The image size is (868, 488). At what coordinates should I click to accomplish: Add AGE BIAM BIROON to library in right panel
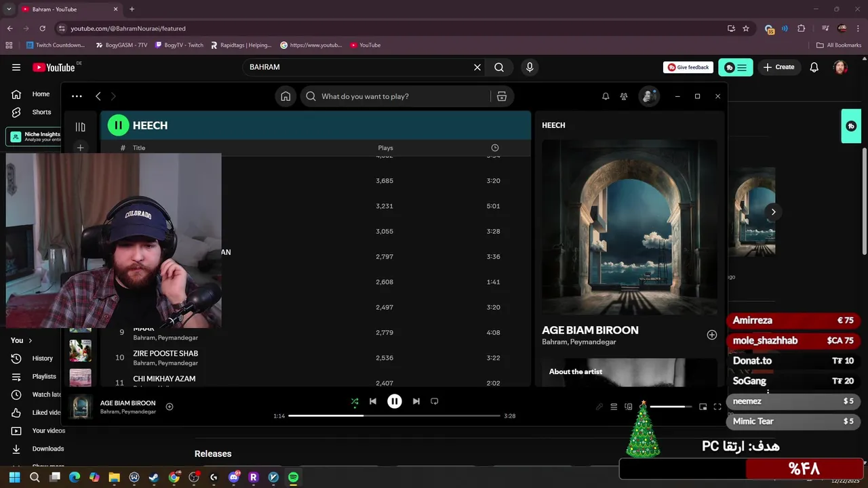pos(712,335)
